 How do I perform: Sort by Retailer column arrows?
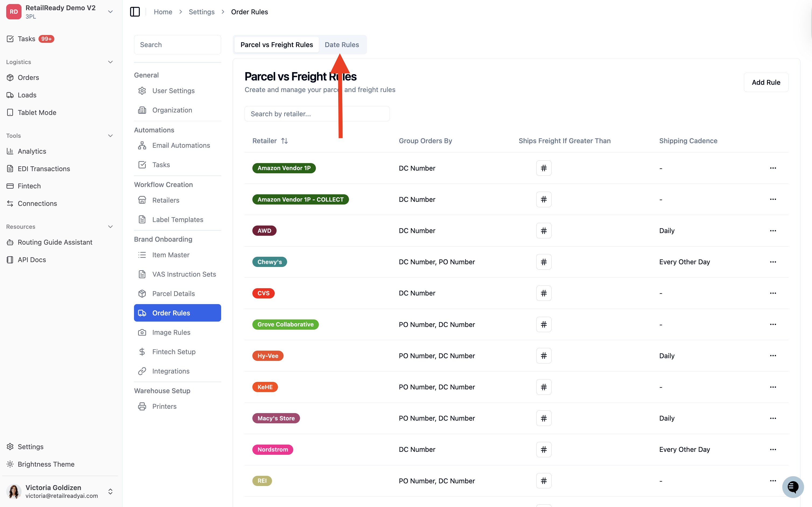[284, 141]
